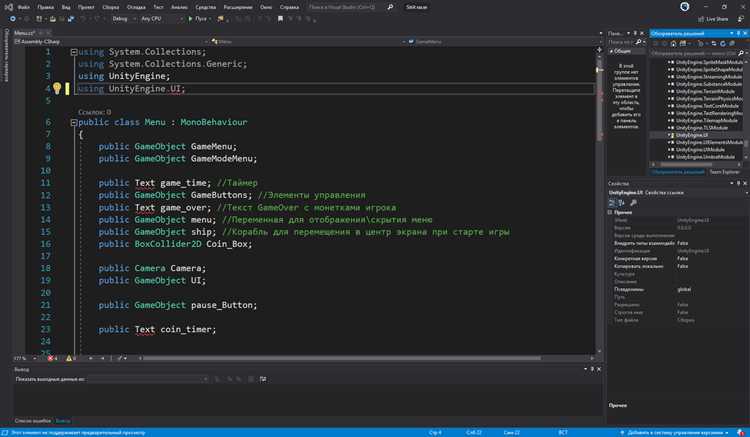This screenshot has width=750, height=437.
Task: Open the Any CPU platform dropdown
Action: (x=162, y=19)
